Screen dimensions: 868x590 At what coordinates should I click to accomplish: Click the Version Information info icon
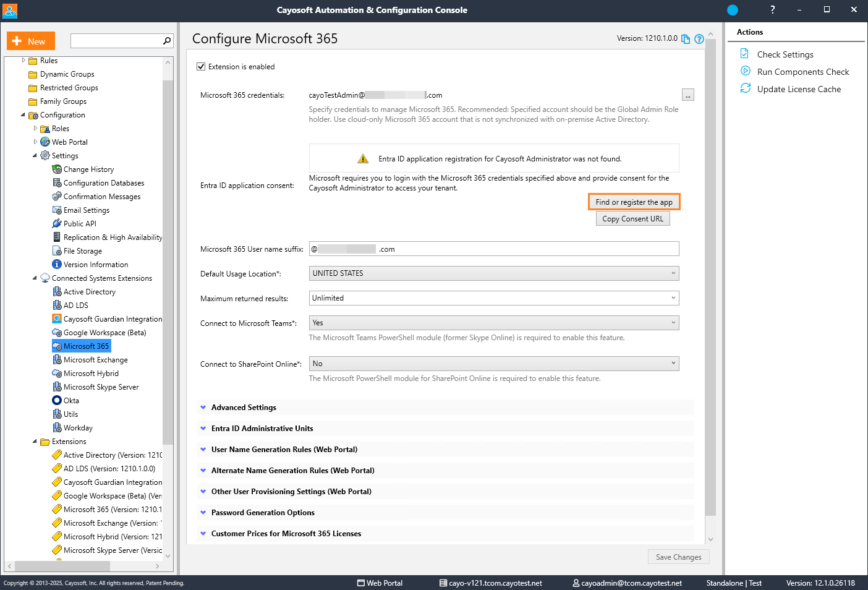[x=57, y=264]
